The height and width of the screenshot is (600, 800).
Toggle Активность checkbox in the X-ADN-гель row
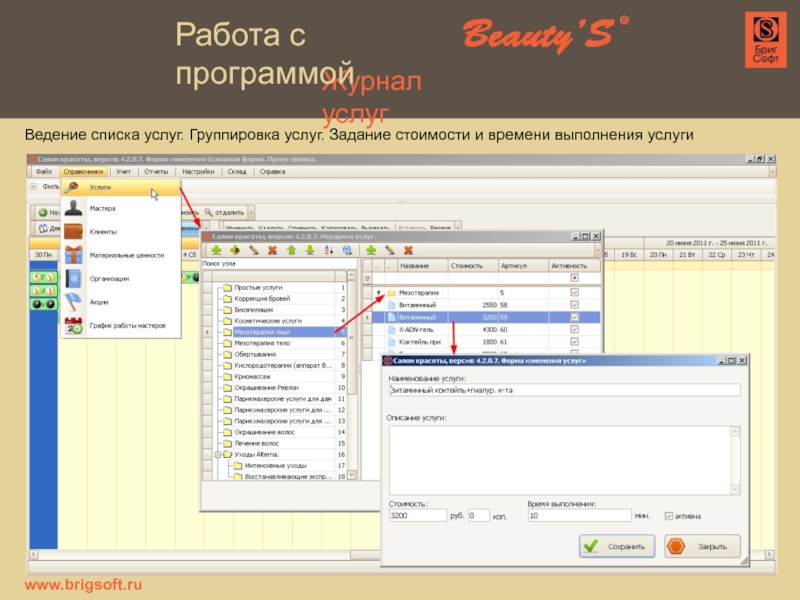click(574, 330)
